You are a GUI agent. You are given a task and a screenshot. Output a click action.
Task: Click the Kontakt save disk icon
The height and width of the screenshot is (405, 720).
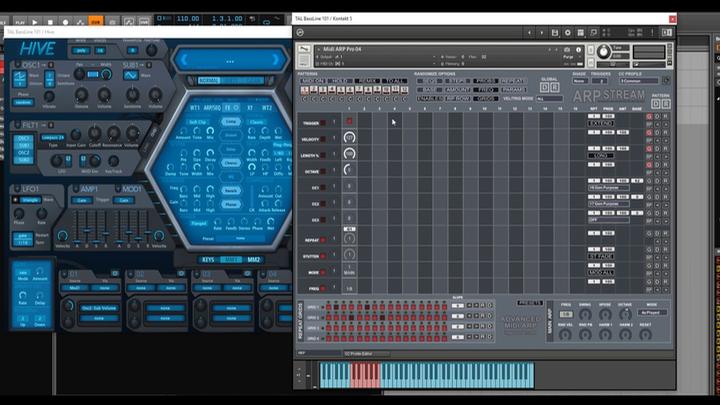(x=555, y=33)
